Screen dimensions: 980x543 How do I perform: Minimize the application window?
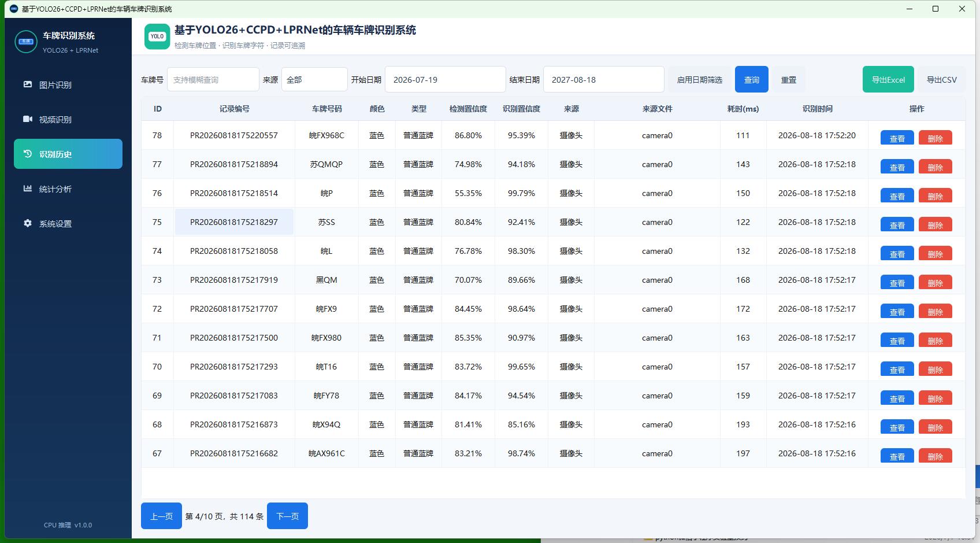(909, 9)
